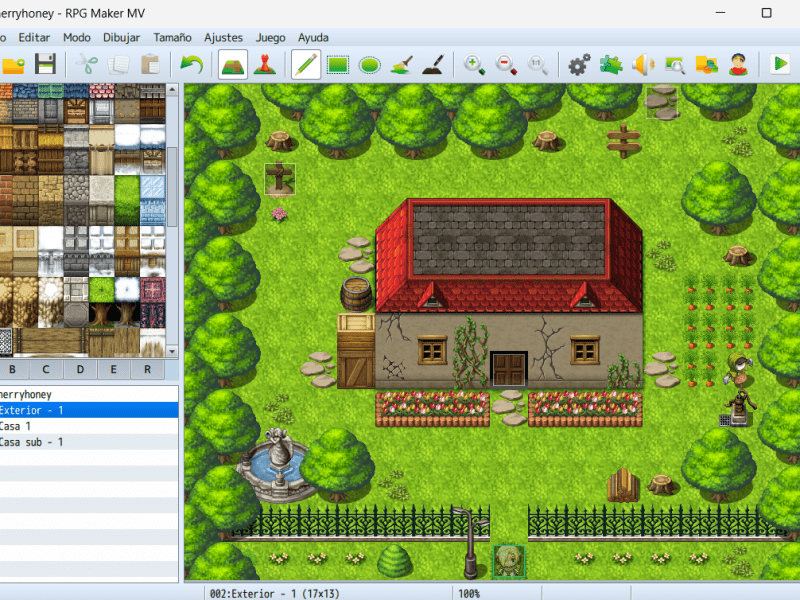800x600 pixels.
Task: Undo the last map edit
Action: [x=194, y=65]
